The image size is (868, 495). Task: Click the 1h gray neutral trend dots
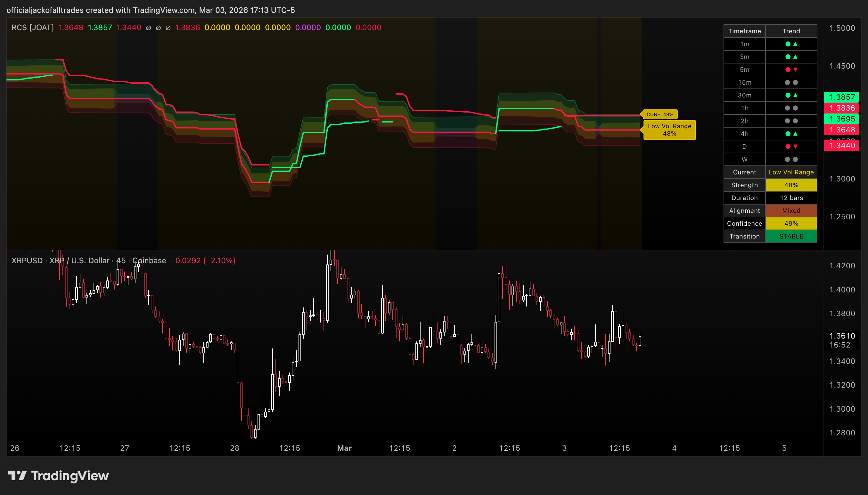(791, 108)
